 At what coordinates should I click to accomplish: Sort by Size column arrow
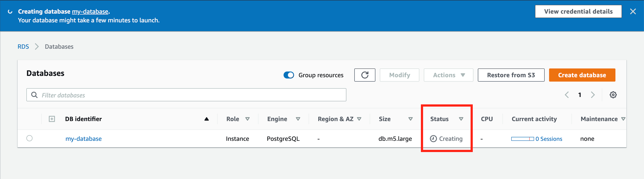[410, 119]
